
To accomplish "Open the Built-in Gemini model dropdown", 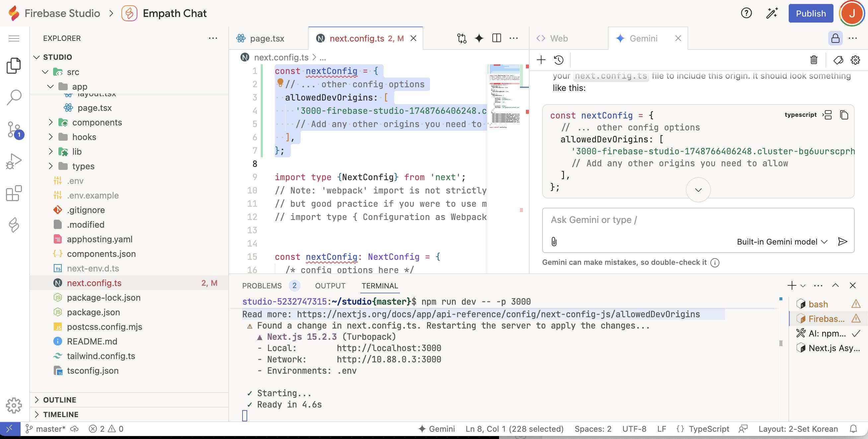I will 782,242.
